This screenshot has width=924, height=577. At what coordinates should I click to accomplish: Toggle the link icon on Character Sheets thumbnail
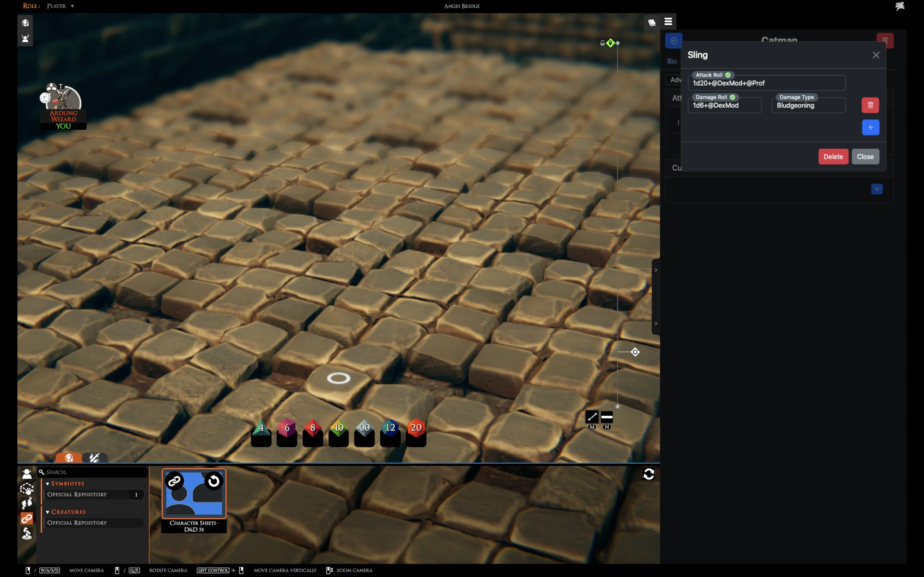coord(174,481)
